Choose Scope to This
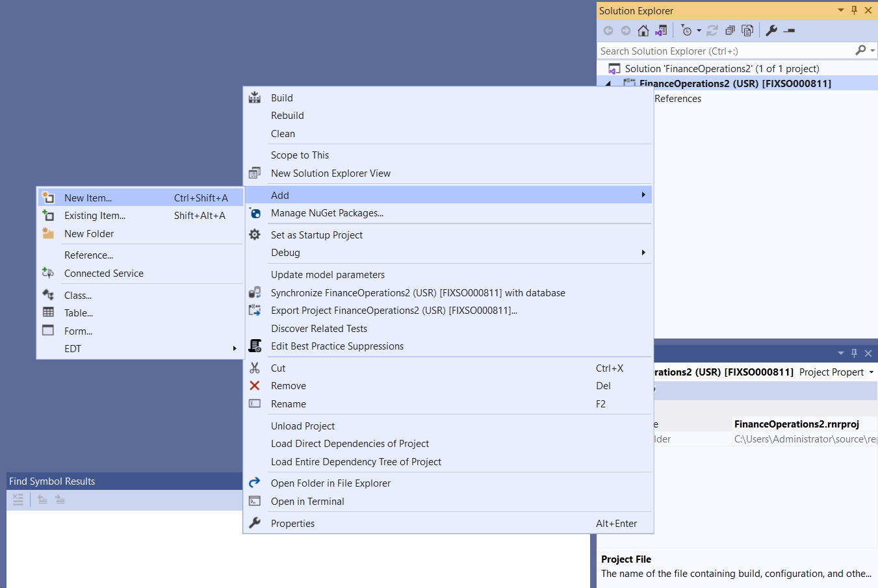 (300, 155)
